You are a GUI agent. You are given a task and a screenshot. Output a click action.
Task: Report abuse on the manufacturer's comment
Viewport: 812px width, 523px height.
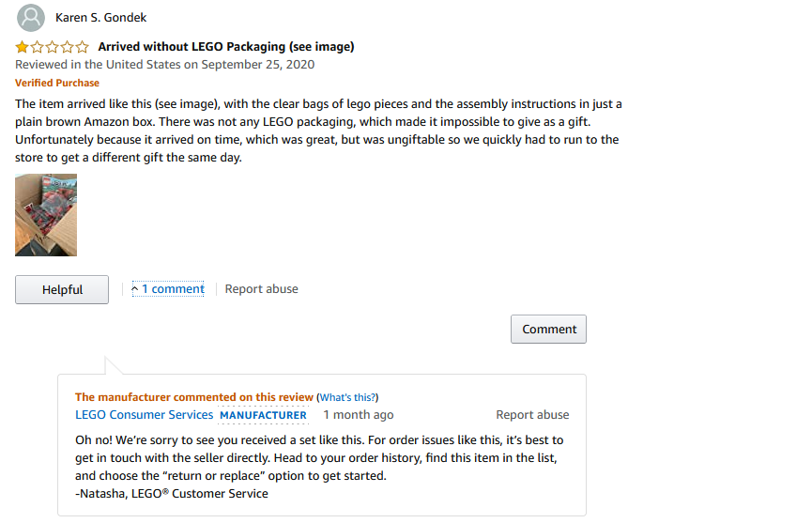532,415
